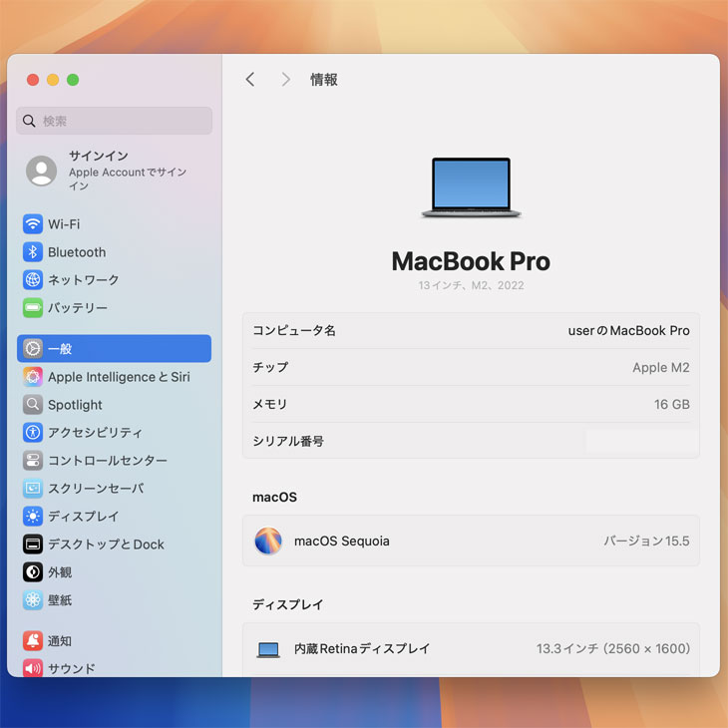The width and height of the screenshot is (728, 728).
Task: Click the 検索 search field
Action: tap(115, 121)
